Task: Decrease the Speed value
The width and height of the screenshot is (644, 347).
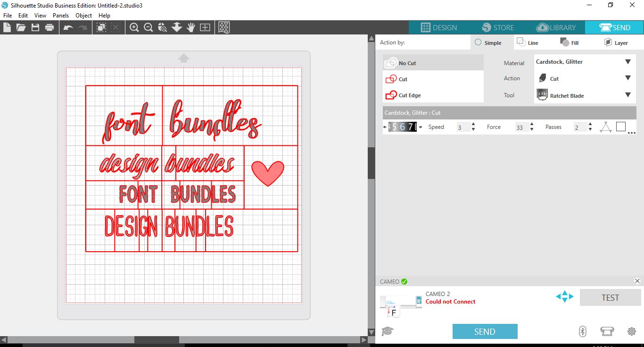Action: click(x=473, y=129)
